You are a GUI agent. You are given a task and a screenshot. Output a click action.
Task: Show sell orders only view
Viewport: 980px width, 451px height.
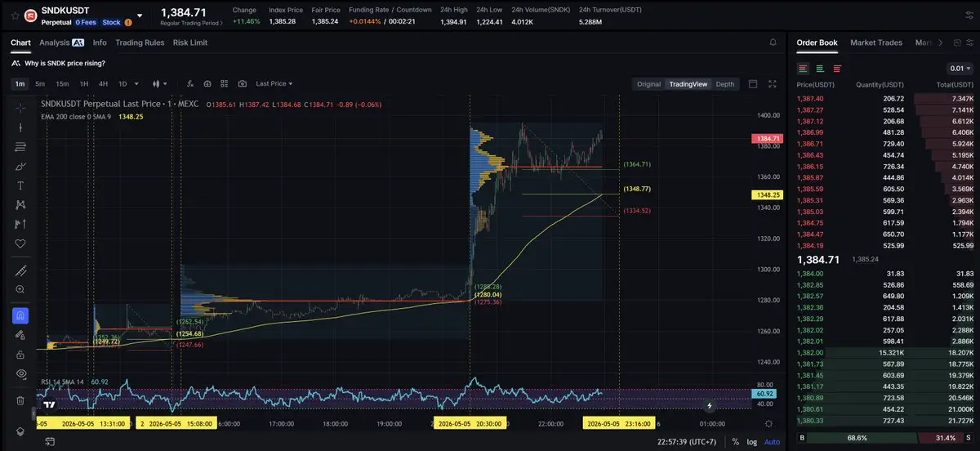coord(837,69)
